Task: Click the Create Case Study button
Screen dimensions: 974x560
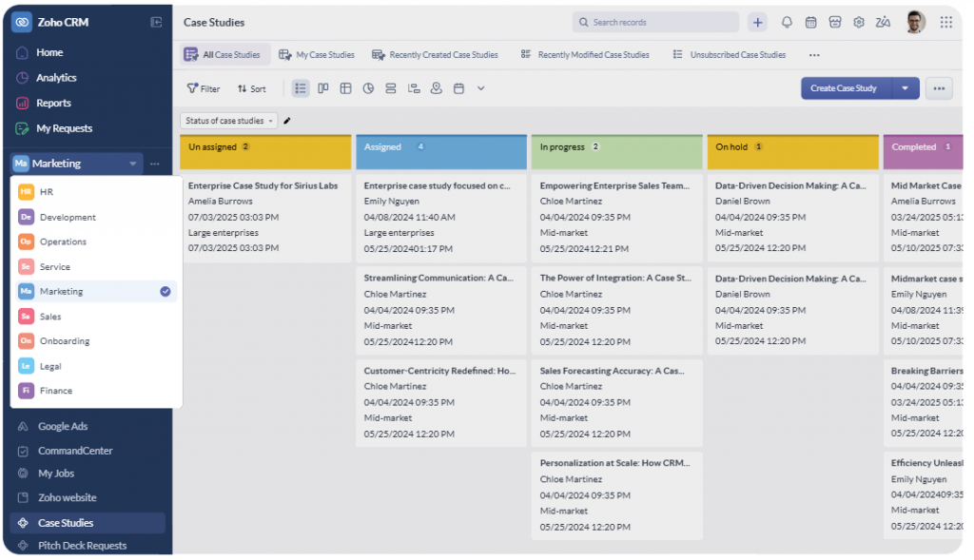Action: [x=844, y=88]
